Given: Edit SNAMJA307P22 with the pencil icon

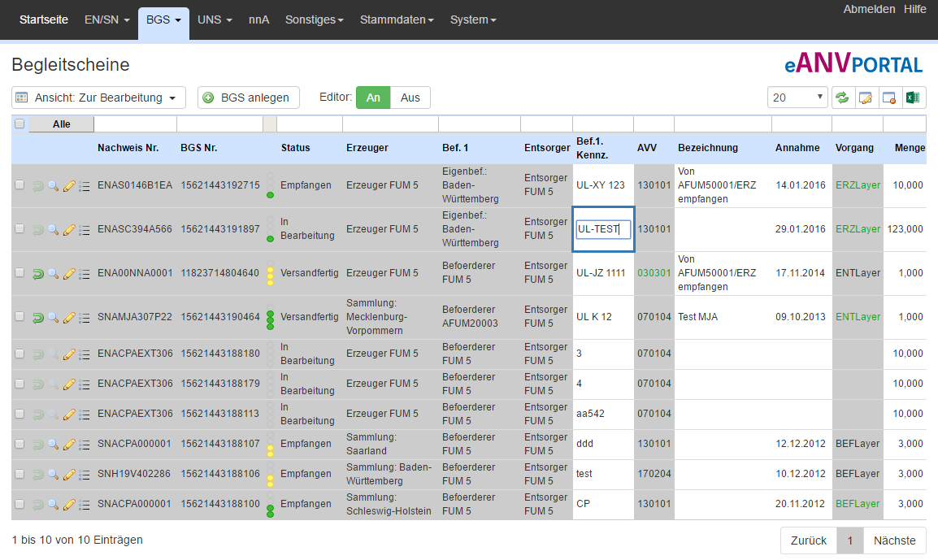Looking at the screenshot, I should pos(69,317).
